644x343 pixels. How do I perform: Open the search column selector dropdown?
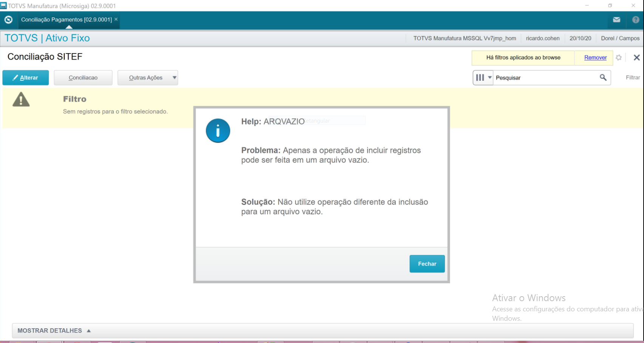(x=483, y=77)
